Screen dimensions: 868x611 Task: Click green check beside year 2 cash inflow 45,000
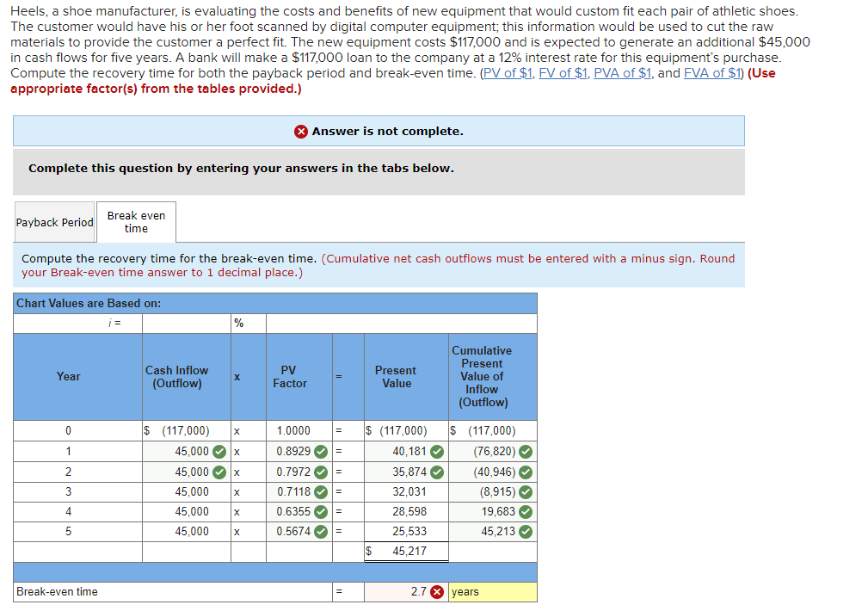[219, 472]
